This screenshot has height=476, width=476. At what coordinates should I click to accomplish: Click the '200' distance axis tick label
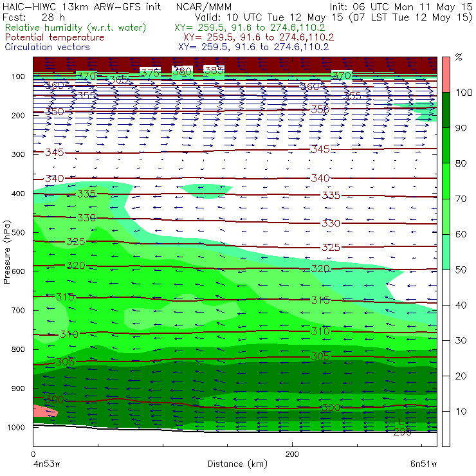[x=292, y=454]
